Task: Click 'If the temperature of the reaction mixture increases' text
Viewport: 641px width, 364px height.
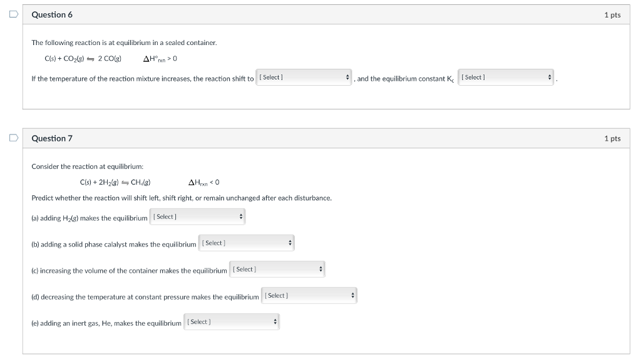Action: (x=143, y=79)
